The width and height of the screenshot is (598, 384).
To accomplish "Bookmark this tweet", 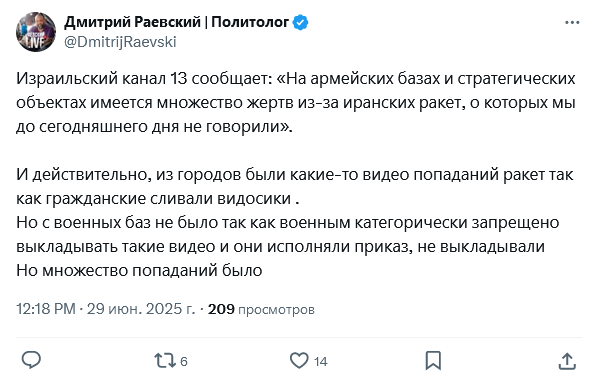I will tap(433, 361).
